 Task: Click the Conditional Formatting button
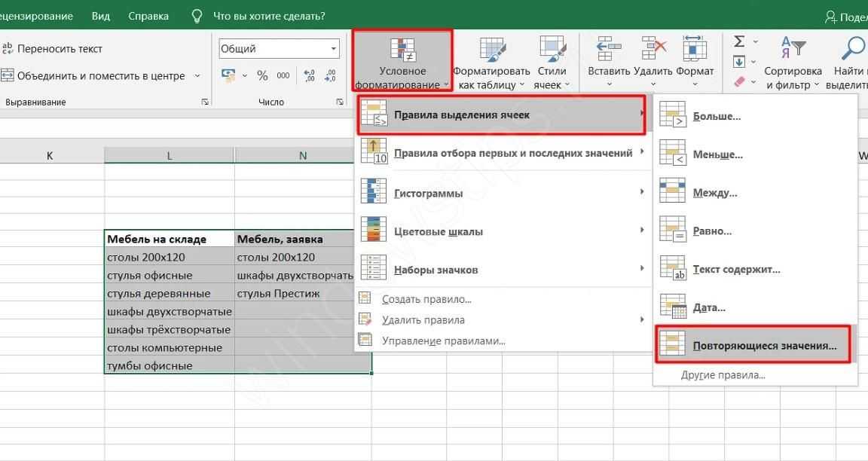point(402,61)
